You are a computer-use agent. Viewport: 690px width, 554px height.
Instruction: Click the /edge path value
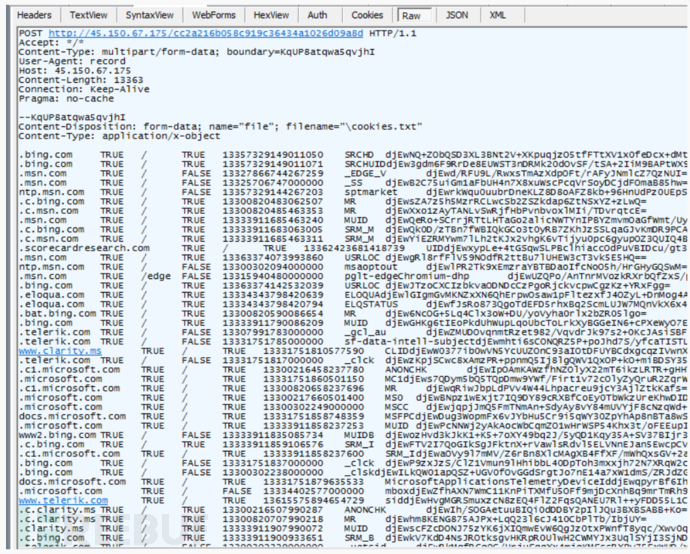(156, 276)
